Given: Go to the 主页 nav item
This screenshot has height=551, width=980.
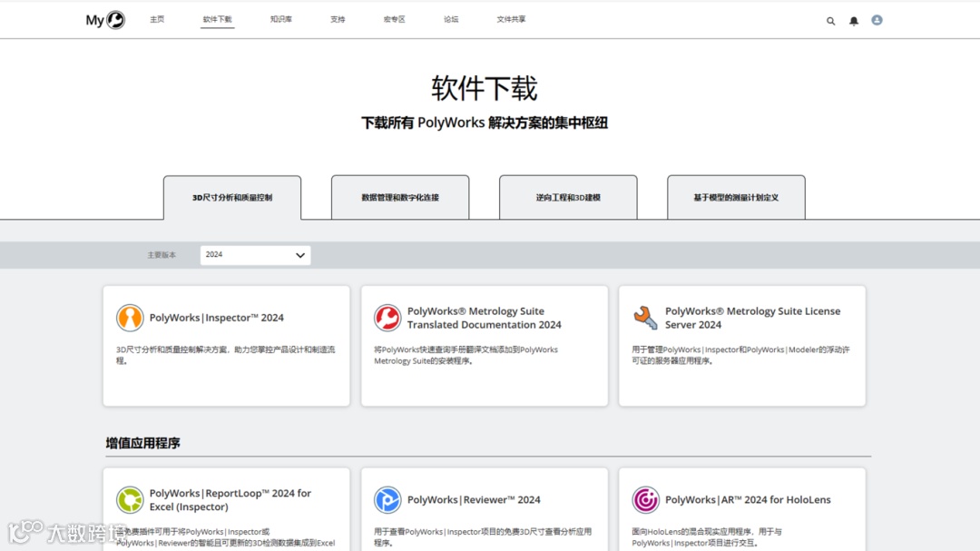Looking at the screenshot, I should 157,19.
